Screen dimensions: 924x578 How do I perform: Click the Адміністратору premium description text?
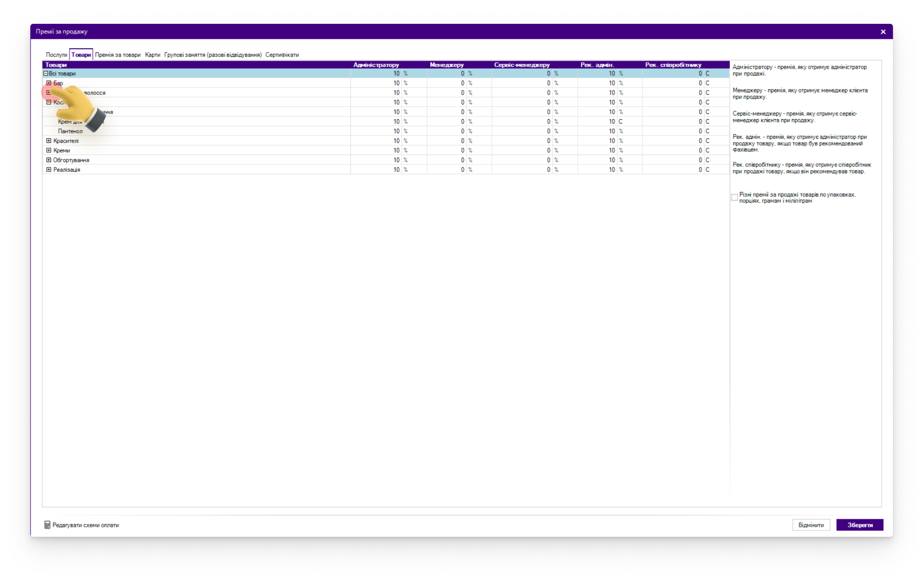(x=799, y=70)
